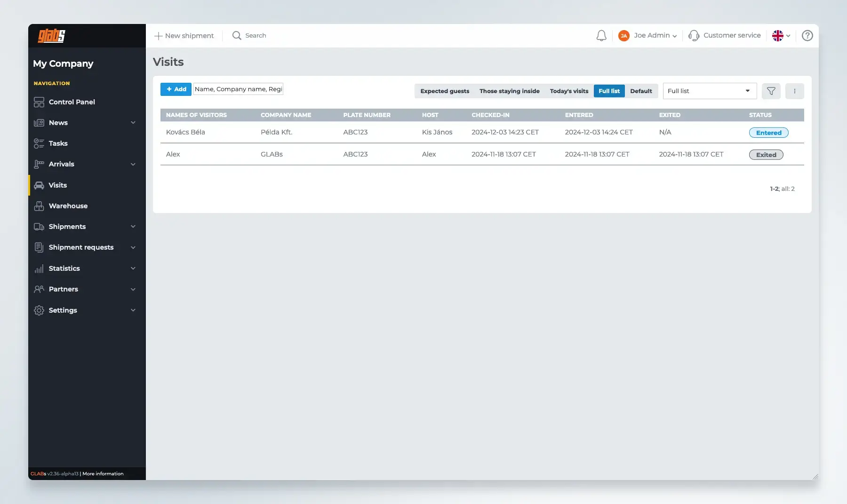Viewport: 847px width, 504px height.
Task: Open Visits in the navigation
Action: [58, 185]
